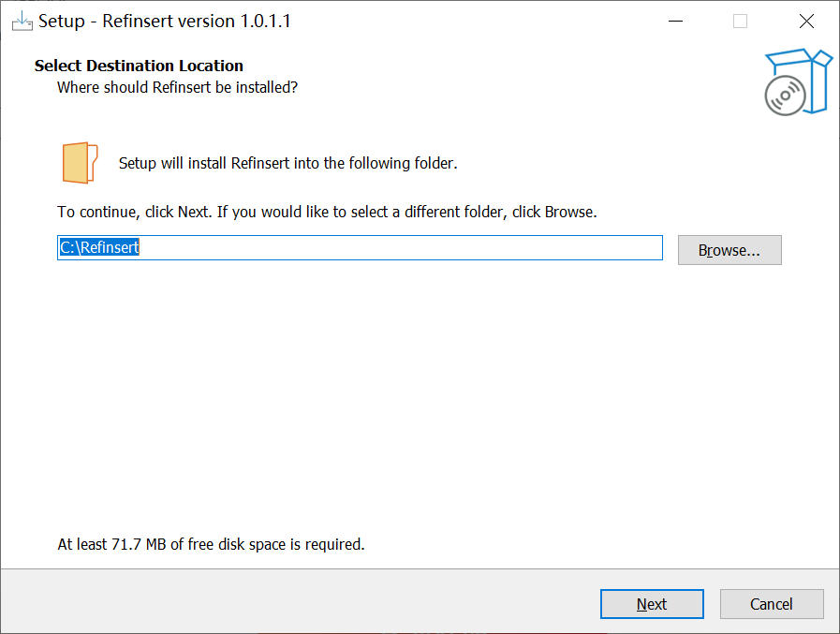
Task: Click the 71.7 MB disk space notice
Action: (211, 544)
